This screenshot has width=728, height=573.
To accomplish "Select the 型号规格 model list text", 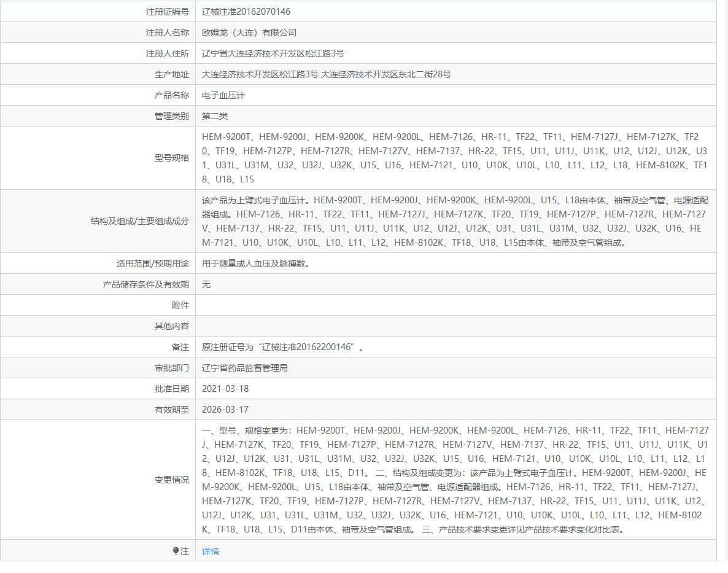I will [x=430, y=157].
